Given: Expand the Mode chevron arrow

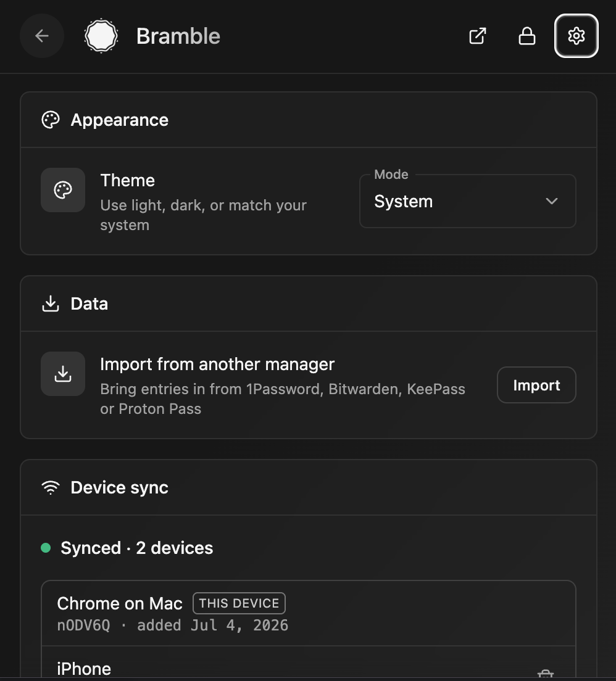Looking at the screenshot, I should point(552,201).
